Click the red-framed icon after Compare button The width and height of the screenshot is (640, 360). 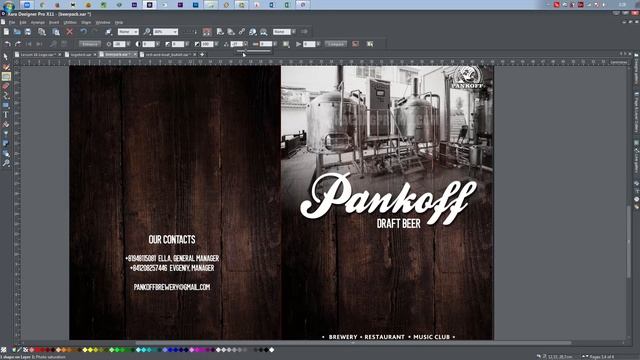tap(356, 44)
